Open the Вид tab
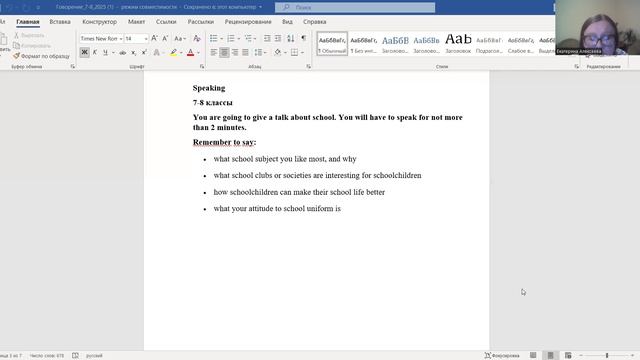Viewport: 640px width, 360px height. (x=287, y=22)
